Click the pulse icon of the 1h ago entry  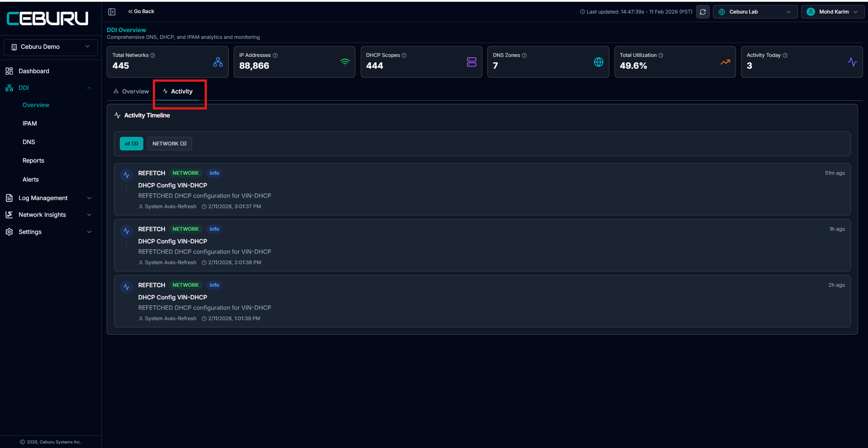click(x=127, y=231)
